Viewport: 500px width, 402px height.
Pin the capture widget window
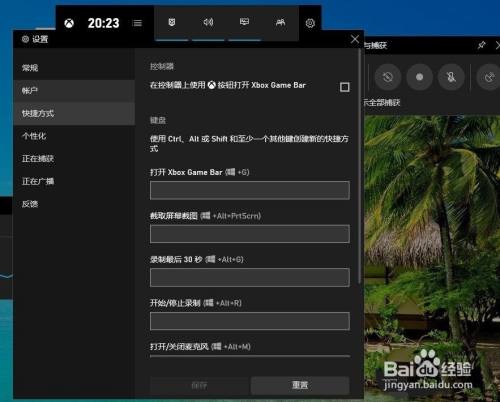click(x=481, y=45)
